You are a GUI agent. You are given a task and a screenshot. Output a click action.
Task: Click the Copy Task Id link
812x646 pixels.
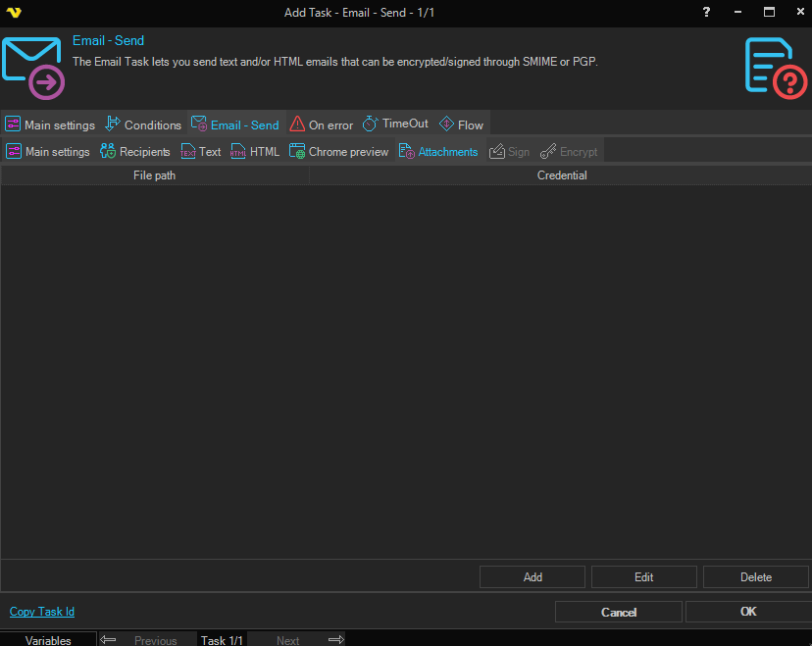[x=42, y=612]
